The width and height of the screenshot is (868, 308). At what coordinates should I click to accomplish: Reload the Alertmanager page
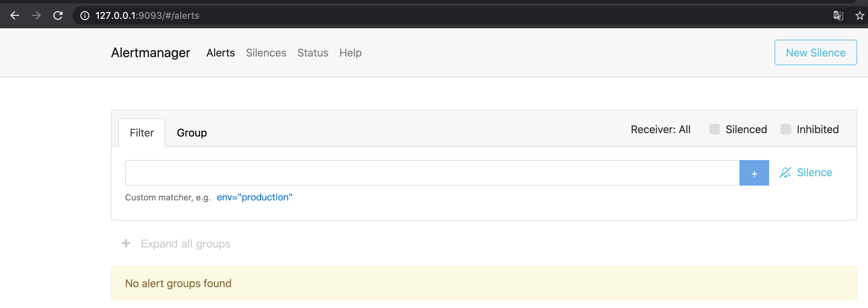(x=58, y=15)
